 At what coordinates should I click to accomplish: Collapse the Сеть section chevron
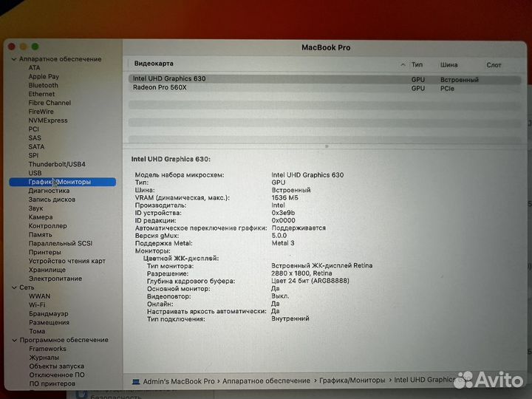pos(14,287)
